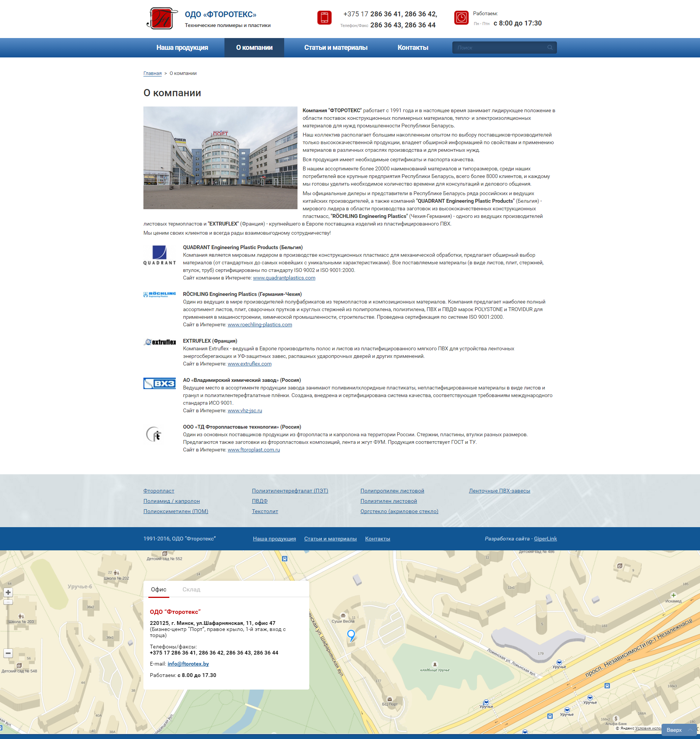
Task: Click the Школа № 202 map marker
Action: click(x=116, y=573)
